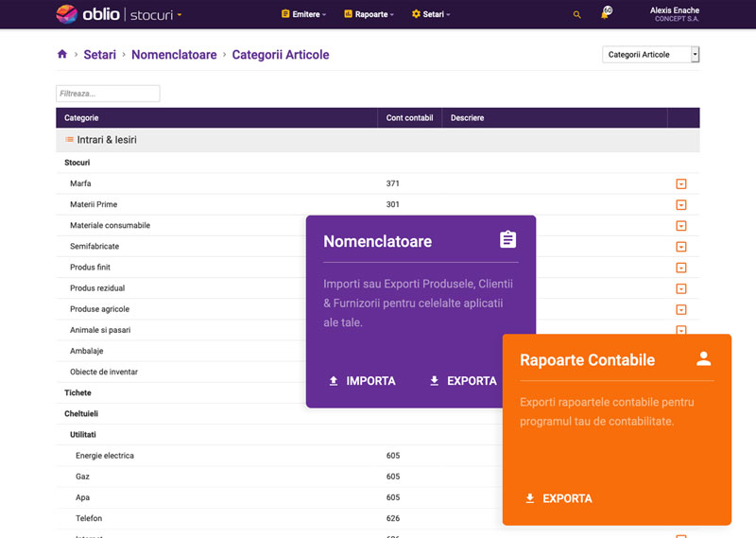Go to home via breadcrumb icon

62,54
